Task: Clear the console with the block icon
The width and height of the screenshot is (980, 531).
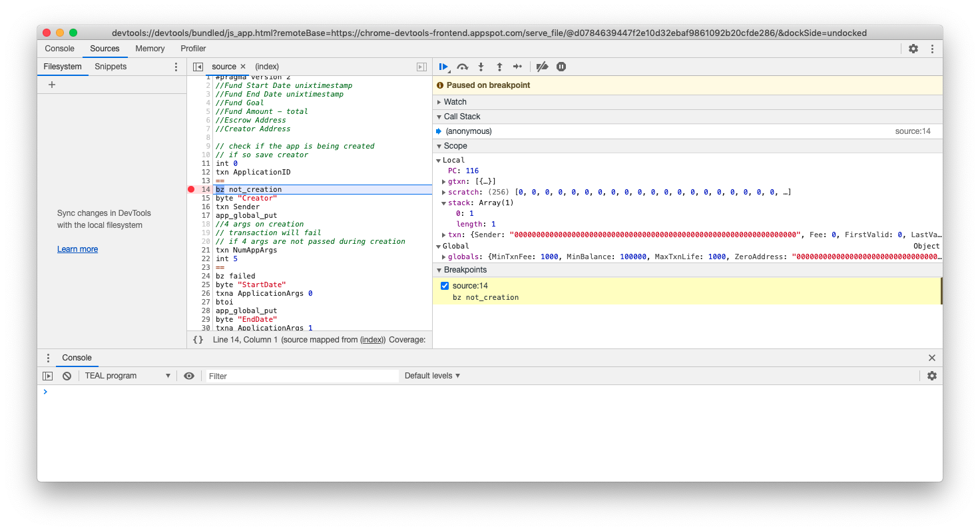Action: click(66, 375)
